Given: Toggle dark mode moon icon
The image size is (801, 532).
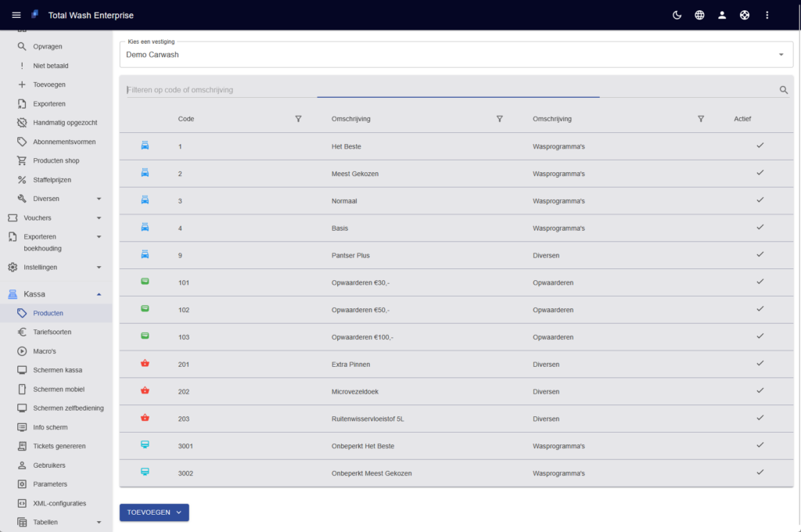Looking at the screenshot, I should click(677, 15).
